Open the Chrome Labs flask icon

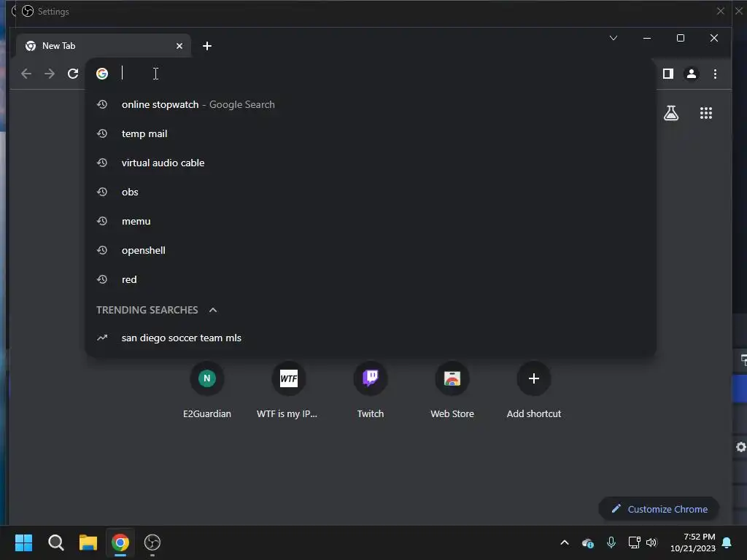[x=671, y=113]
